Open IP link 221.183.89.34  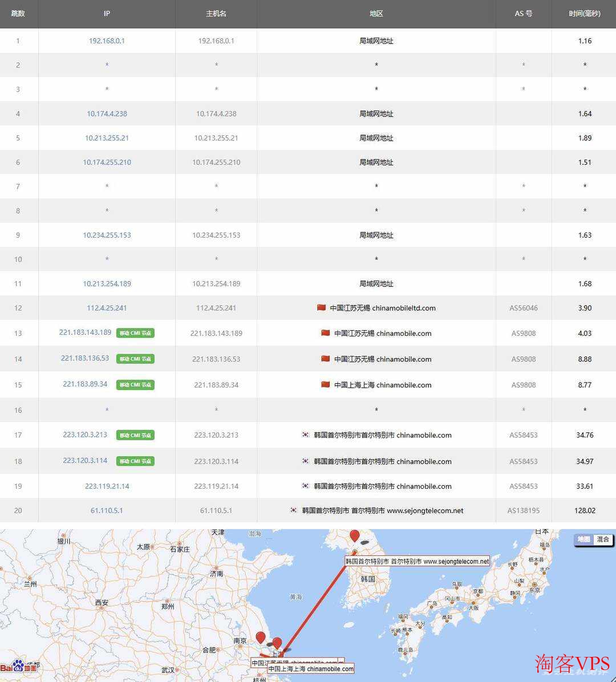coord(85,384)
